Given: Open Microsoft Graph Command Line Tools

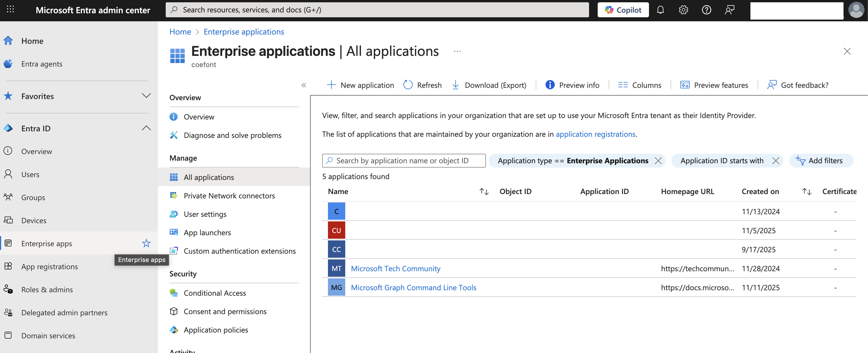Looking at the screenshot, I should 413,287.
